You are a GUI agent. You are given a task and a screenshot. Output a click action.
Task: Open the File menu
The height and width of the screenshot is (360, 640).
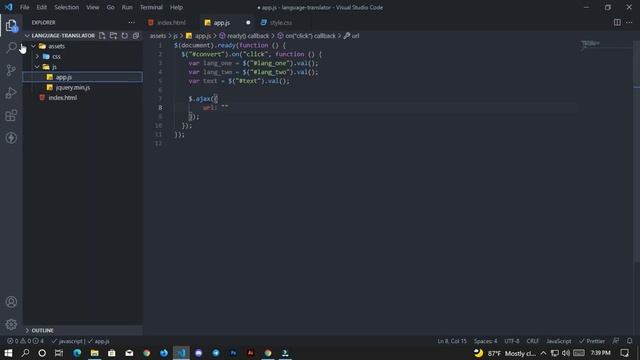(24, 7)
